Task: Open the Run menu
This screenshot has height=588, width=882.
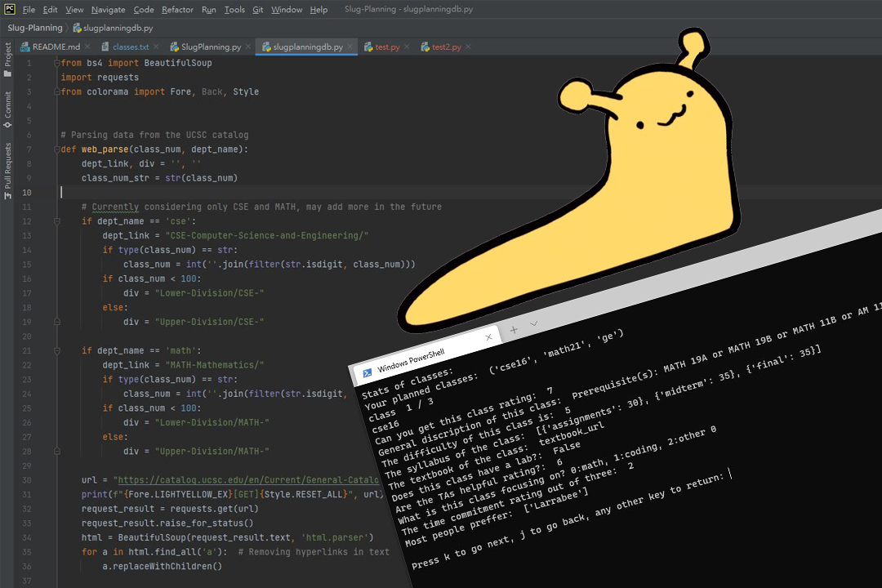Action: [209, 10]
